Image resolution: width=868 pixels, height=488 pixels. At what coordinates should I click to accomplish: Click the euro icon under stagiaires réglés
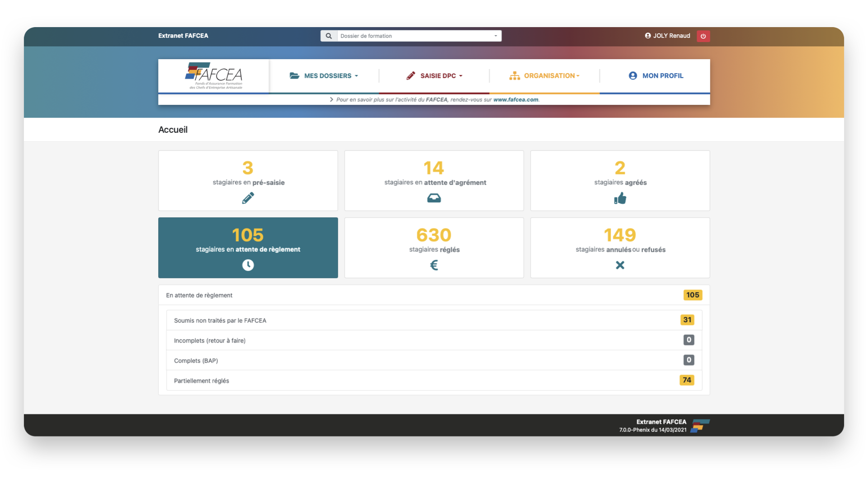pos(434,265)
